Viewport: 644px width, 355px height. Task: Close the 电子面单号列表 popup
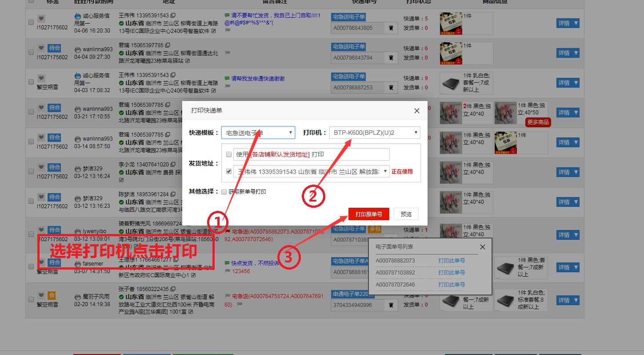tap(483, 247)
